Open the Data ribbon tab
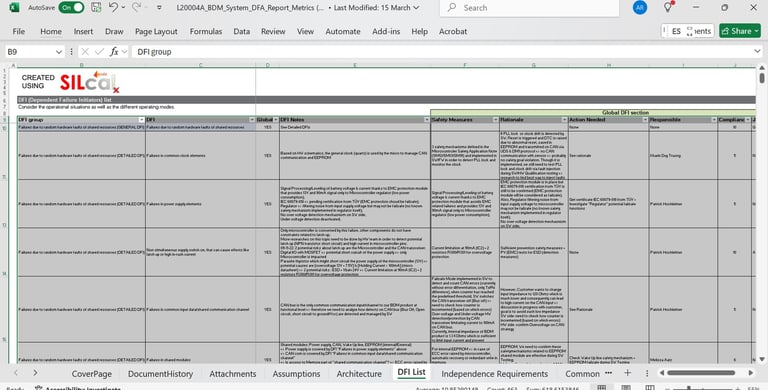The width and height of the screenshot is (768, 390). (241, 31)
